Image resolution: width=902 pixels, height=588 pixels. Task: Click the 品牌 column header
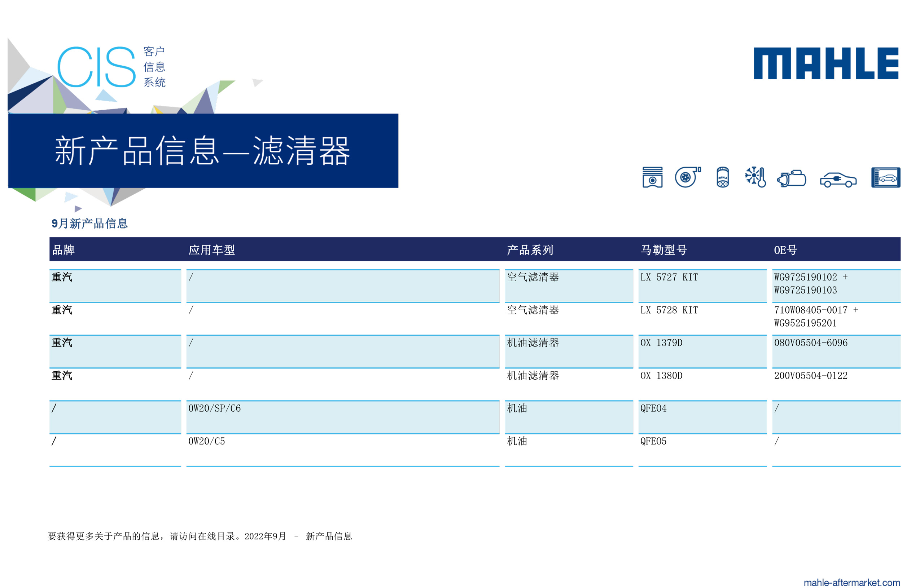(63, 250)
